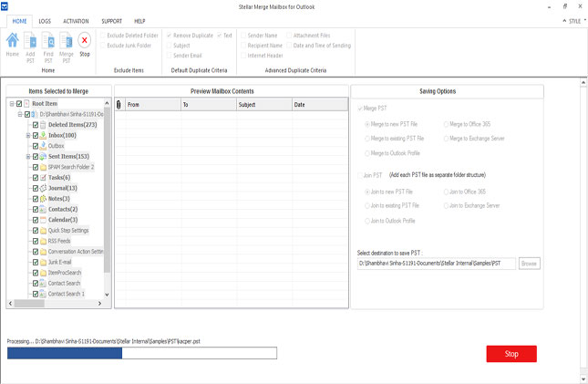The width and height of the screenshot is (588, 384).
Task: Collapse the D:\Shambhavi Sinha PST node
Action: 20,114
